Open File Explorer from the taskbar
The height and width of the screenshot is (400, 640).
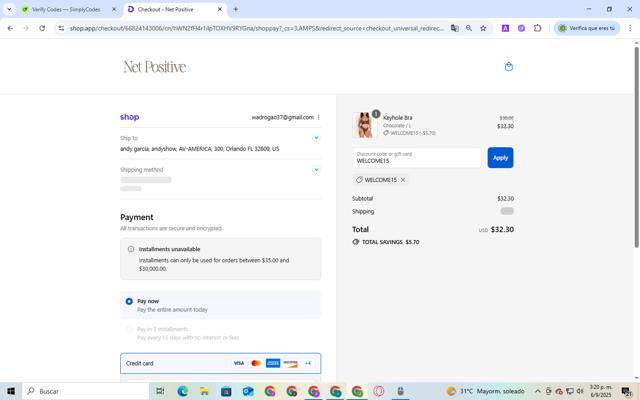(204, 391)
